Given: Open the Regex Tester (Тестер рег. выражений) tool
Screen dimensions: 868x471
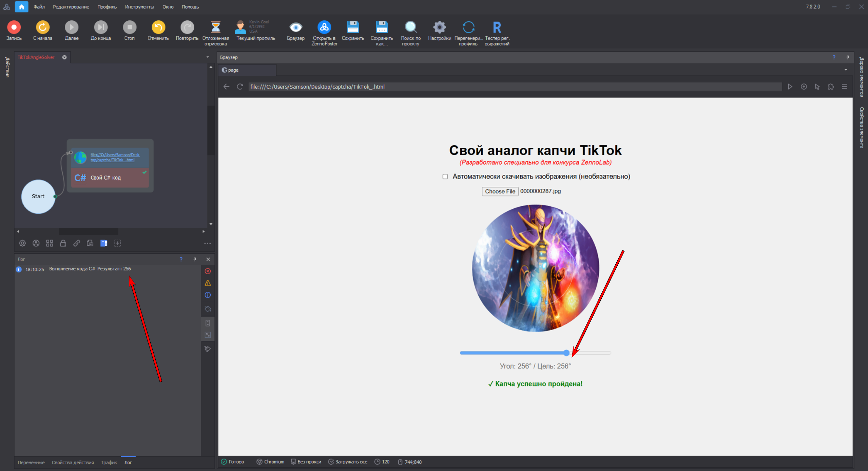Looking at the screenshot, I should 497,27.
